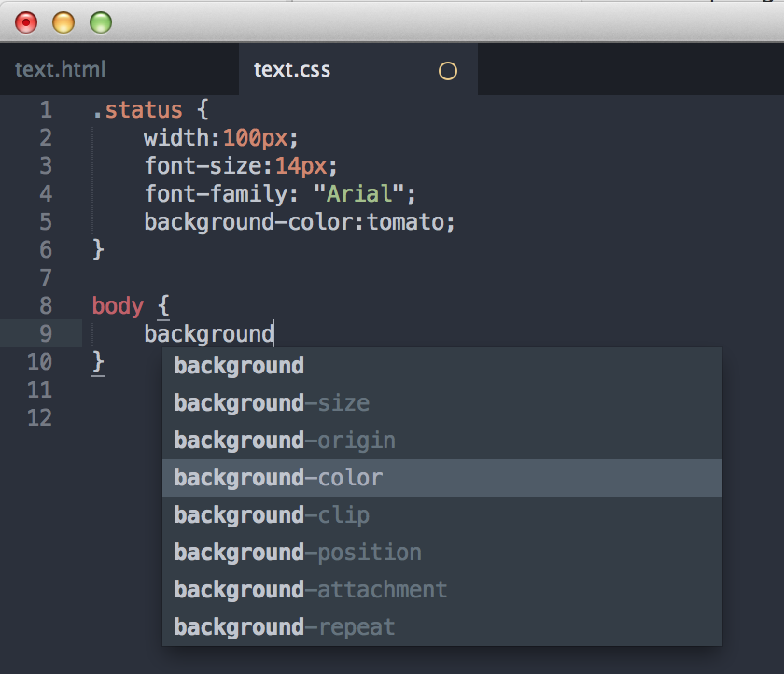Click the 'width' property name
The width and height of the screenshot is (784, 674).
(176, 138)
